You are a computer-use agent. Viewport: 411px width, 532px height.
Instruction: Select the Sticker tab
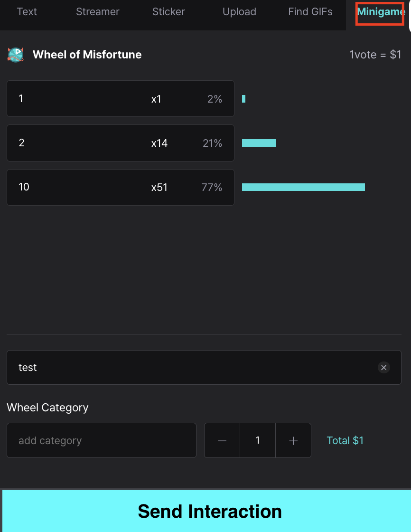pos(168,11)
